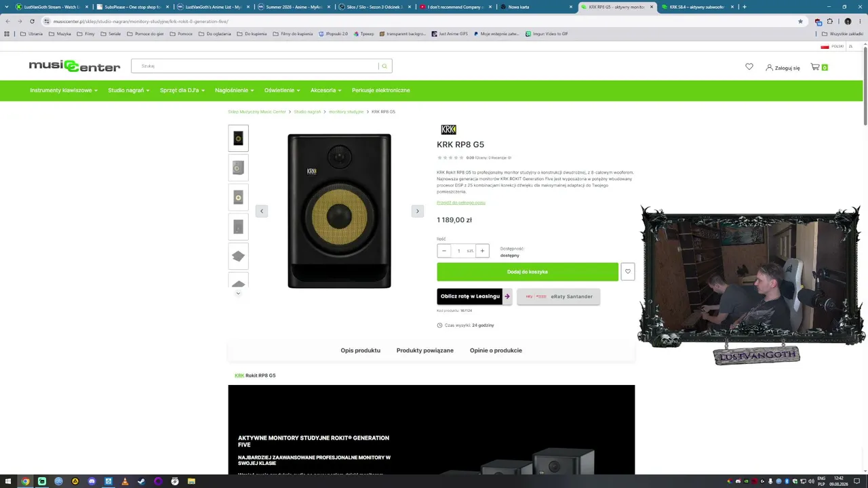Open Just Anime GIFS bookmark
The height and width of the screenshot is (488, 868).
(450, 34)
